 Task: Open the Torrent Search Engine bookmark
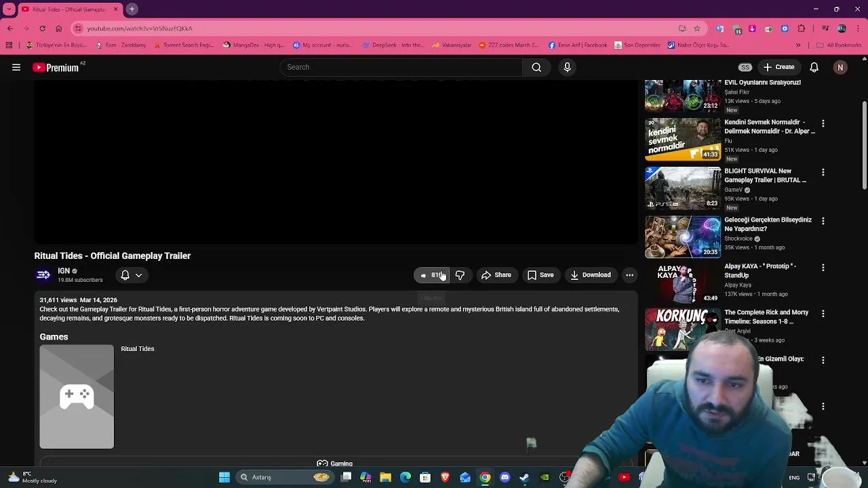[184, 45]
